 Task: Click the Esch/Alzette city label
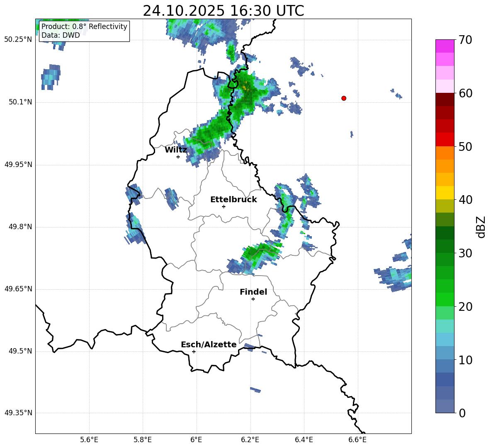pyautogui.click(x=209, y=344)
